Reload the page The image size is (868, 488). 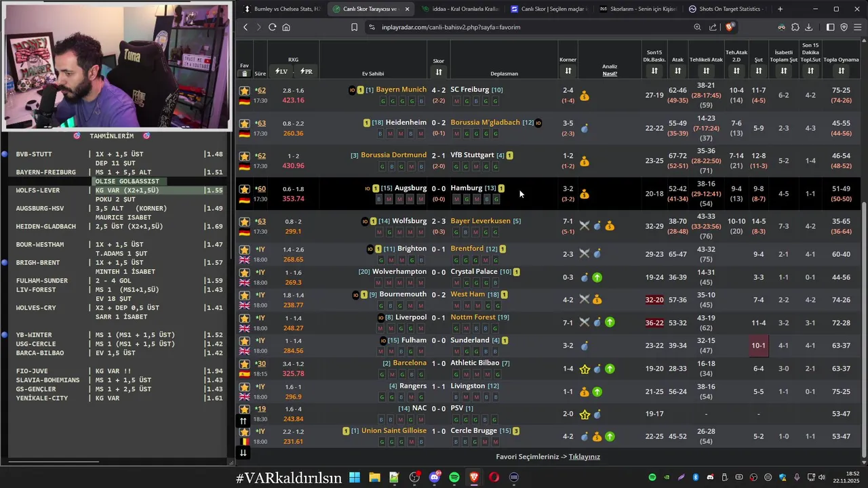click(x=272, y=27)
